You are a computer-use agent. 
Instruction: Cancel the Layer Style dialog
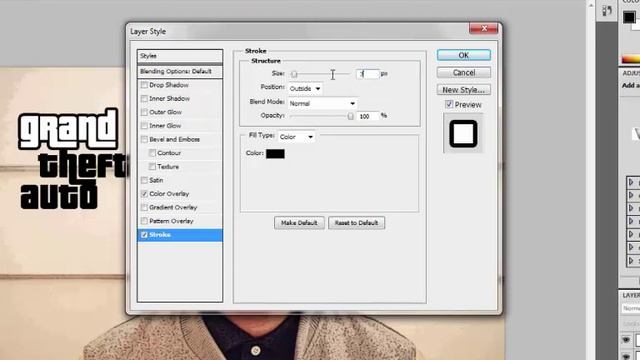click(464, 73)
